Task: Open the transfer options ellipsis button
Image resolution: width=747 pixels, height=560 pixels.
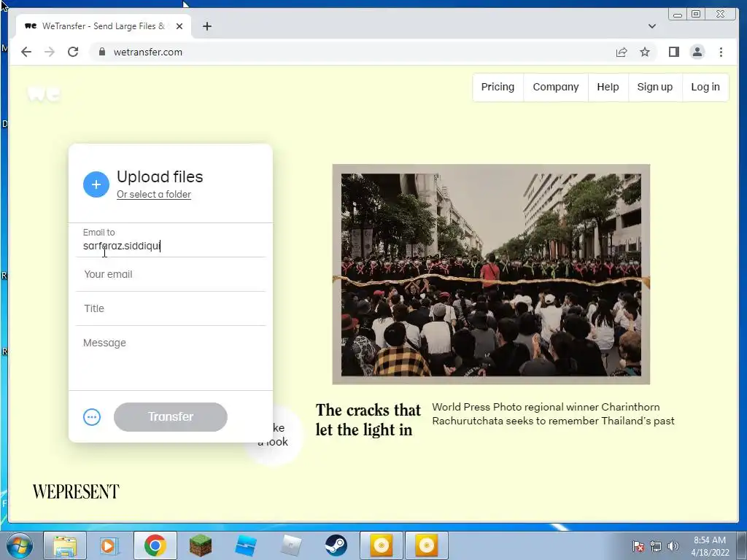Action: click(x=92, y=417)
